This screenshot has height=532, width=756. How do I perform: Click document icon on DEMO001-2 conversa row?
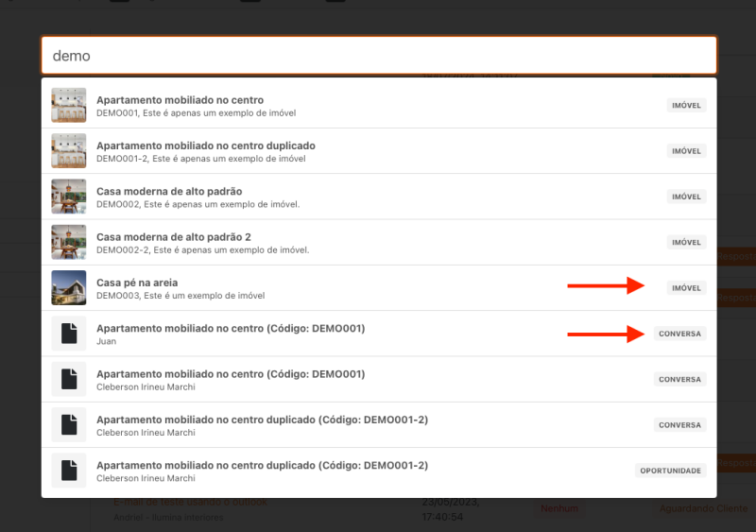point(68,424)
